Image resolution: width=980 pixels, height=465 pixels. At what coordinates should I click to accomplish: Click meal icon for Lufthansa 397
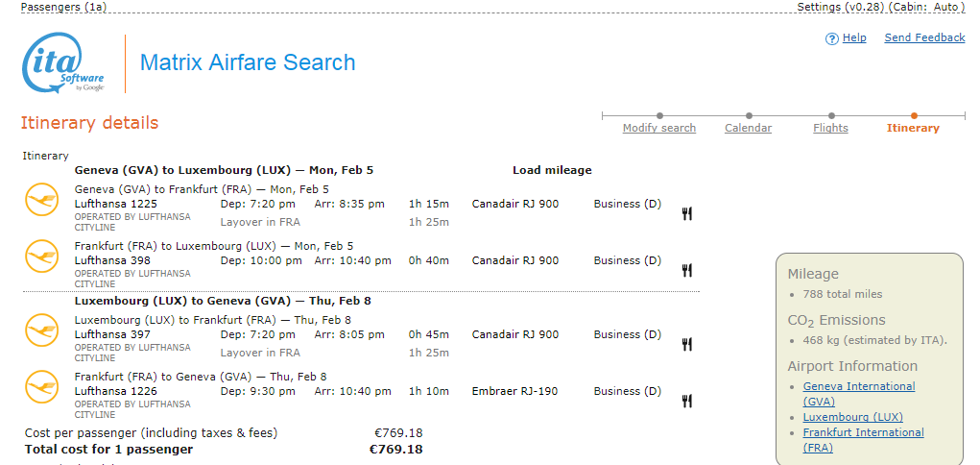pyautogui.click(x=687, y=344)
